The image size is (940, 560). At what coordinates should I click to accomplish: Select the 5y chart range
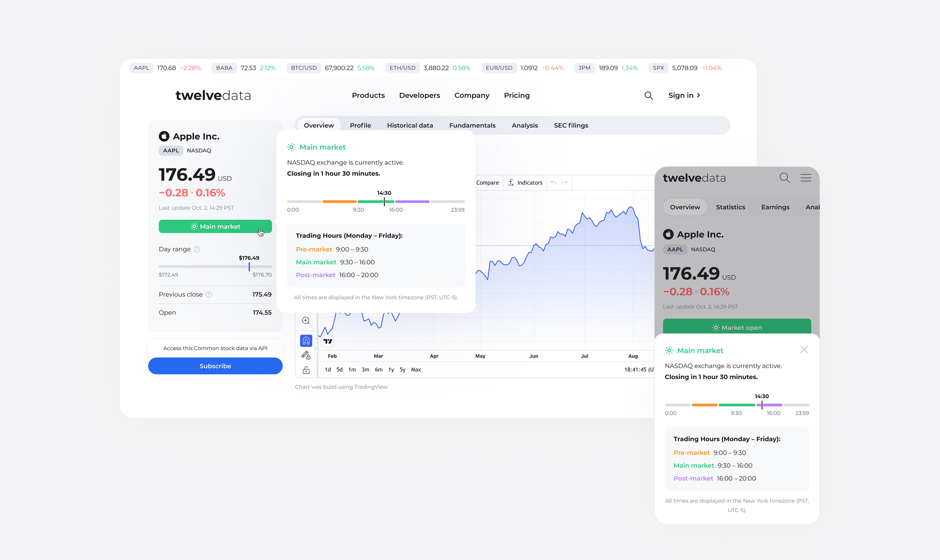click(403, 370)
